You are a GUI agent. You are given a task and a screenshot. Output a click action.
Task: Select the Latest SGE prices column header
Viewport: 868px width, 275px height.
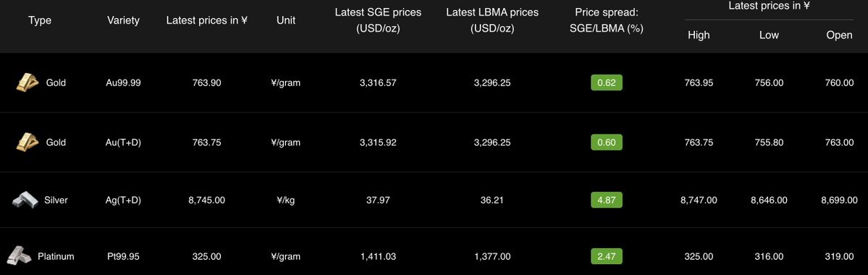(378, 20)
